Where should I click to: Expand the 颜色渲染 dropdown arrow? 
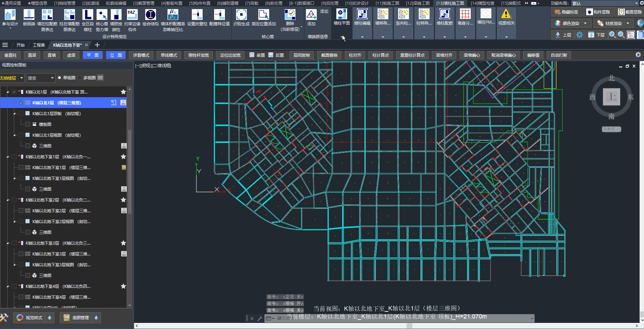[x=585, y=23]
